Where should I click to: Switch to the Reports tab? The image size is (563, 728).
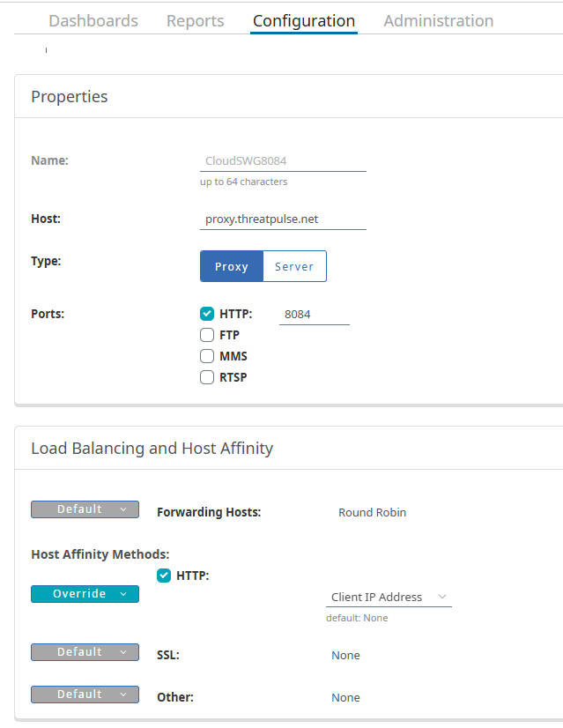click(x=196, y=21)
